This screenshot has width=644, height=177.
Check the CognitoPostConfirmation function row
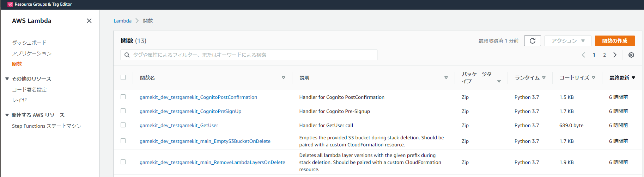123,97
